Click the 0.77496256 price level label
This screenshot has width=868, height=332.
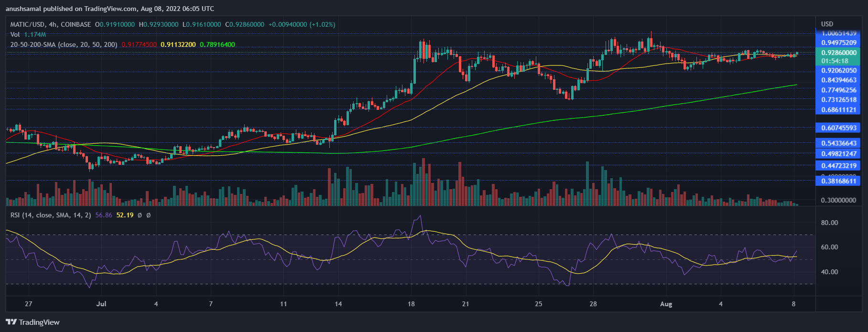[x=838, y=90]
